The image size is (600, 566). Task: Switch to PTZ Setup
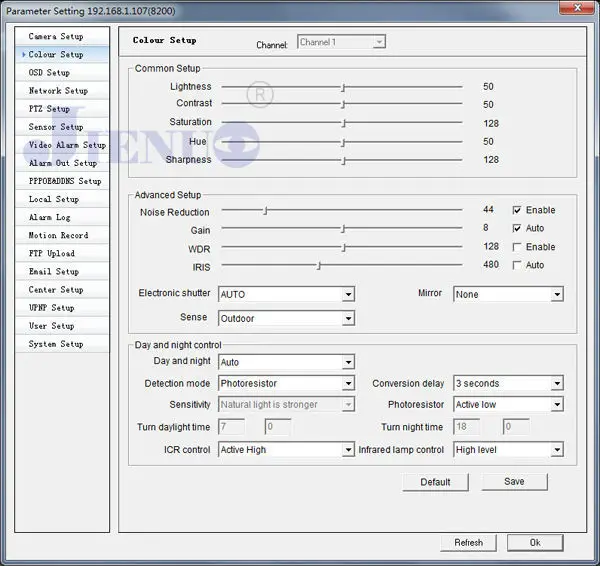tap(62, 109)
